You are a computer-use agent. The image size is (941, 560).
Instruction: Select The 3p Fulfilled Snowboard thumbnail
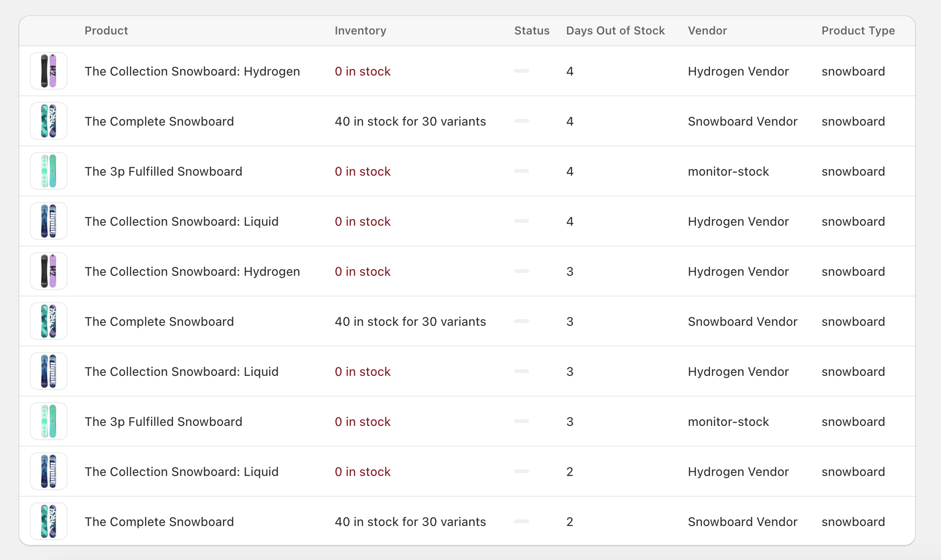(x=48, y=171)
